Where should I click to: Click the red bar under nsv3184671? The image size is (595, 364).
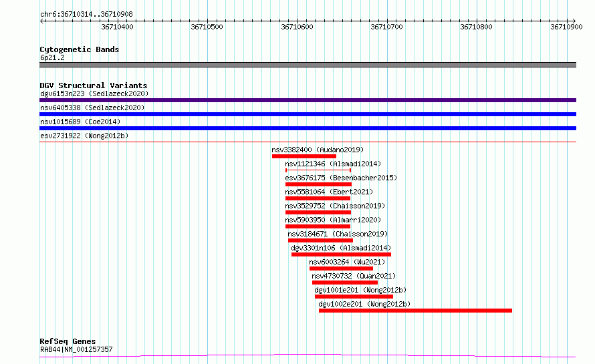320,240
